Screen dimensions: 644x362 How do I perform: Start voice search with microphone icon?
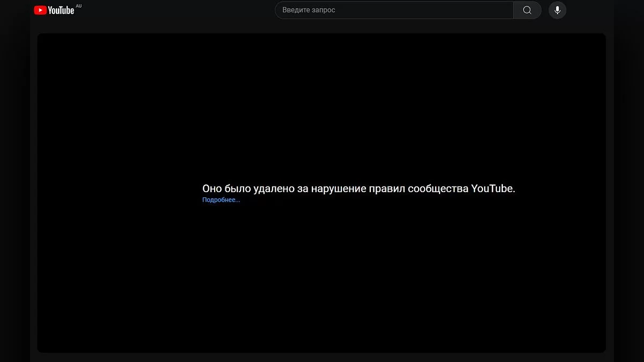pyautogui.click(x=557, y=10)
